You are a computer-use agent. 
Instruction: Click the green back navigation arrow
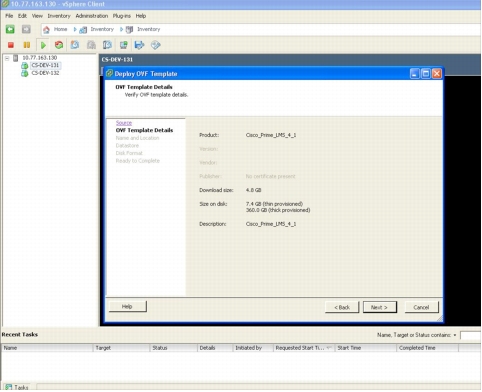pos(10,29)
